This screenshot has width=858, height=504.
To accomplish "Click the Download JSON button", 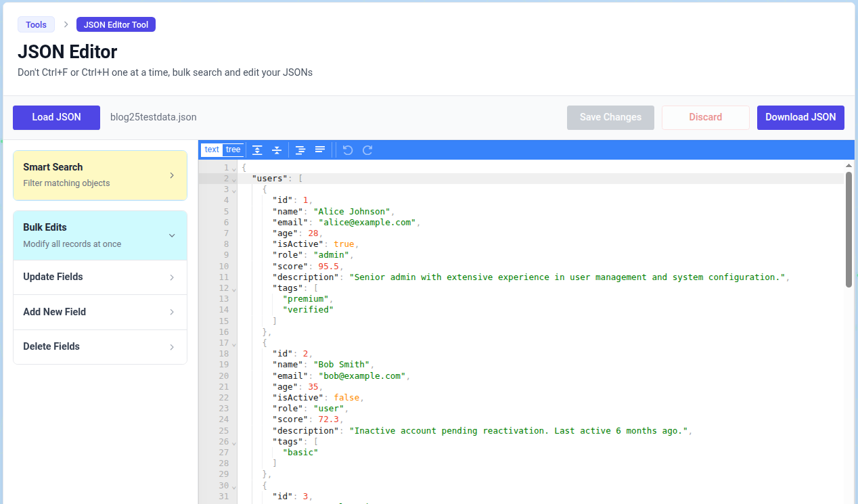I will click(800, 118).
